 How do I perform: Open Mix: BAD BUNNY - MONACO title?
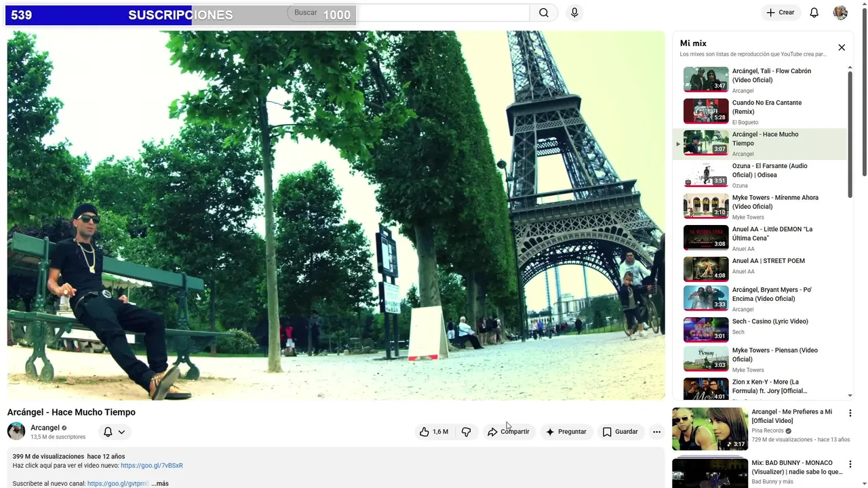[797, 467]
